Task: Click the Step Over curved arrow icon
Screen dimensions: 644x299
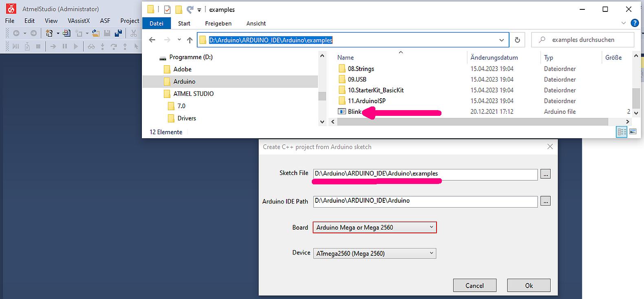Action: (114, 47)
